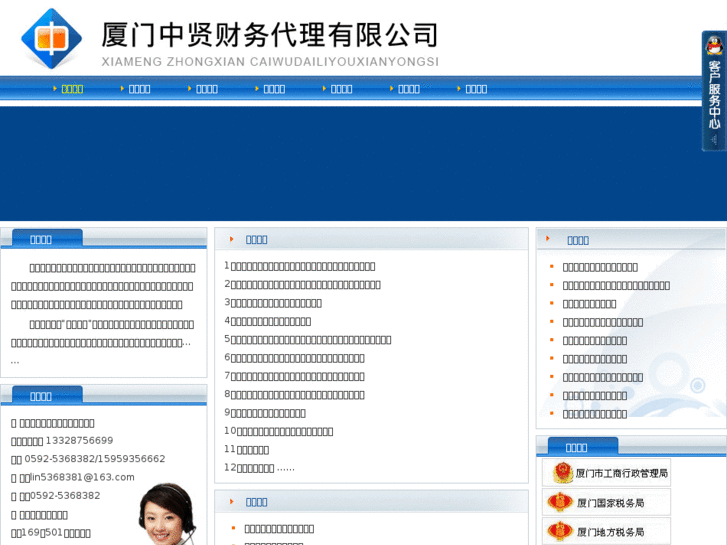Click phone number 13328756699
The height and width of the screenshot is (545, 727).
(x=79, y=440)
